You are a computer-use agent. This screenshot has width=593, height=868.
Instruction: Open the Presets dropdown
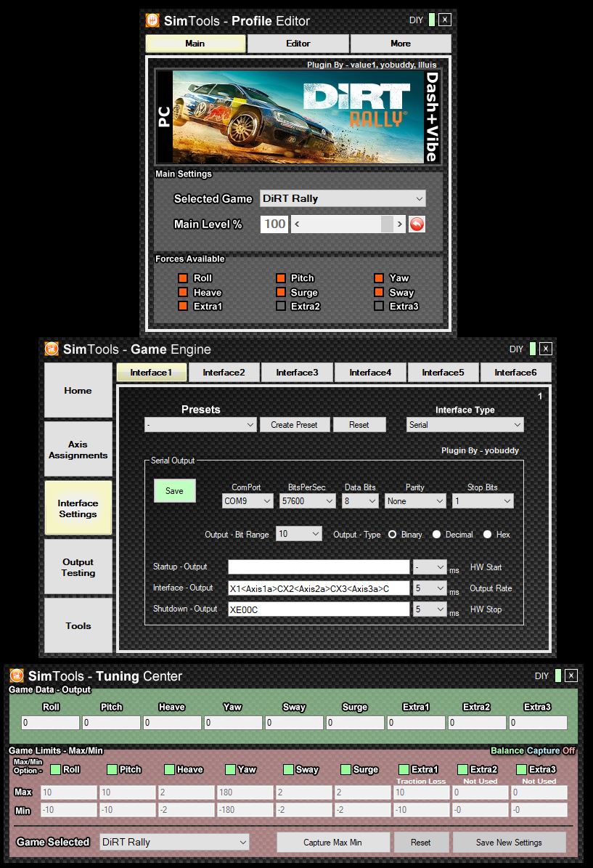pos(200,425)
